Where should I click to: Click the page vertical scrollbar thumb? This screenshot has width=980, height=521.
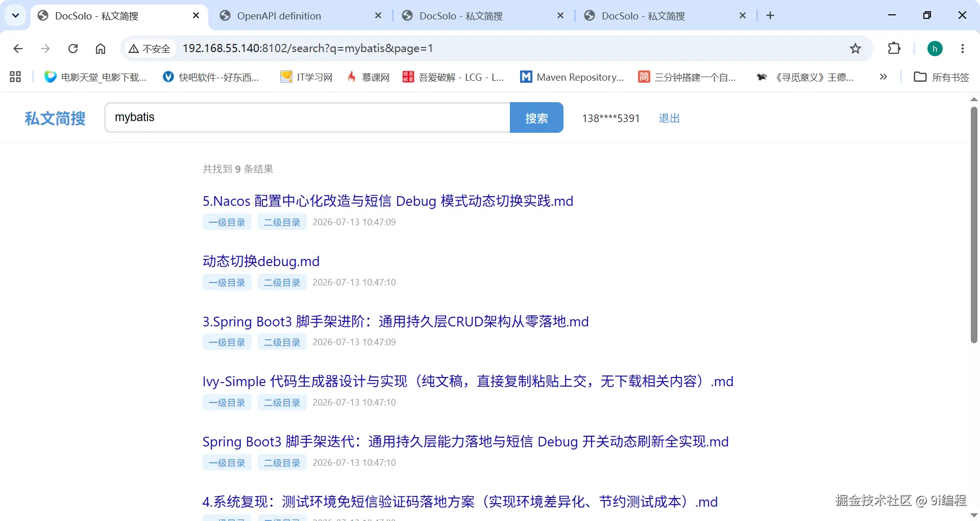pos(974,225)
